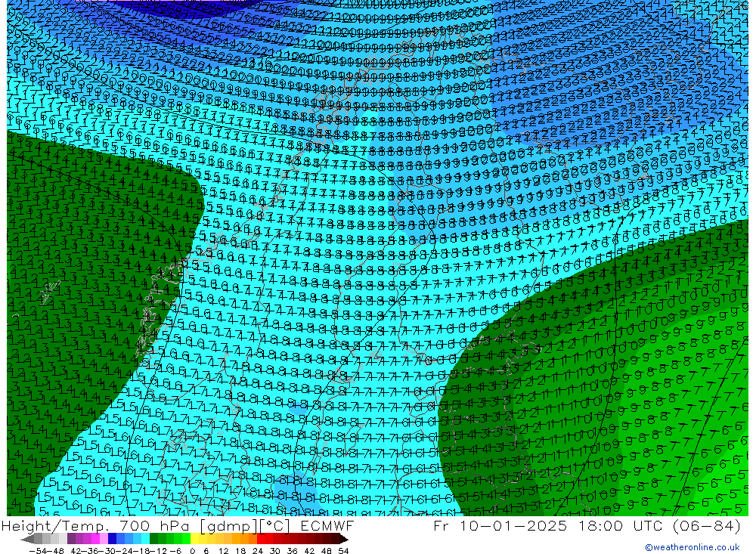This screenshot has height=554, width=756.
Task: Click the '[gdmp]' unit label
Action: pos(229,527)
